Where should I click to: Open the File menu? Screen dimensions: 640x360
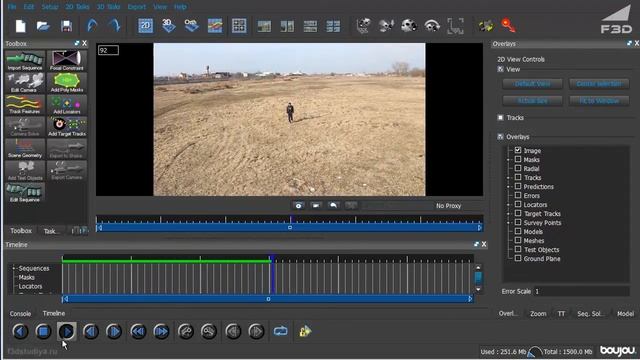pos(12,7)
